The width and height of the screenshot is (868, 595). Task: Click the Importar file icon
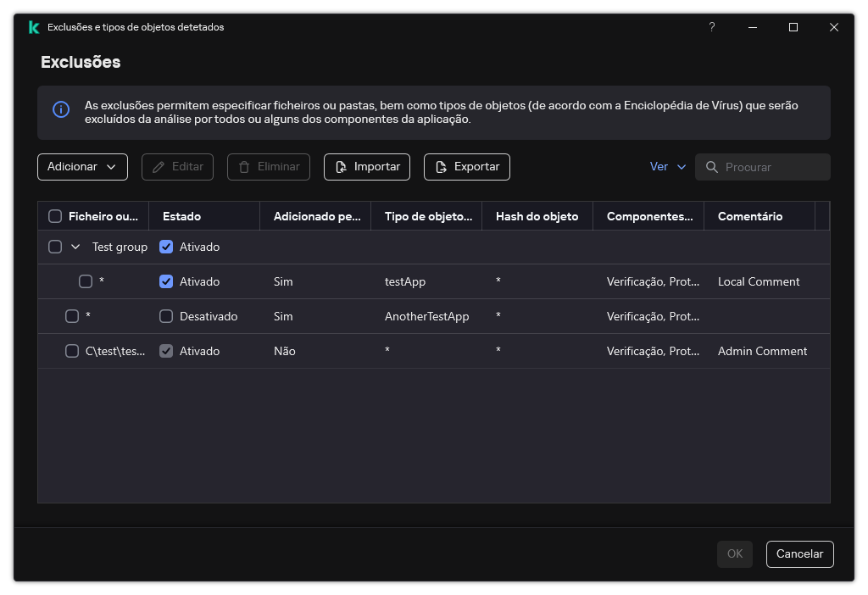pyautogui.click(x=342, y=167)
